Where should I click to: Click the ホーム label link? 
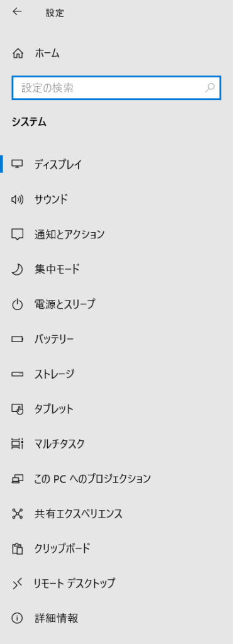47,53
